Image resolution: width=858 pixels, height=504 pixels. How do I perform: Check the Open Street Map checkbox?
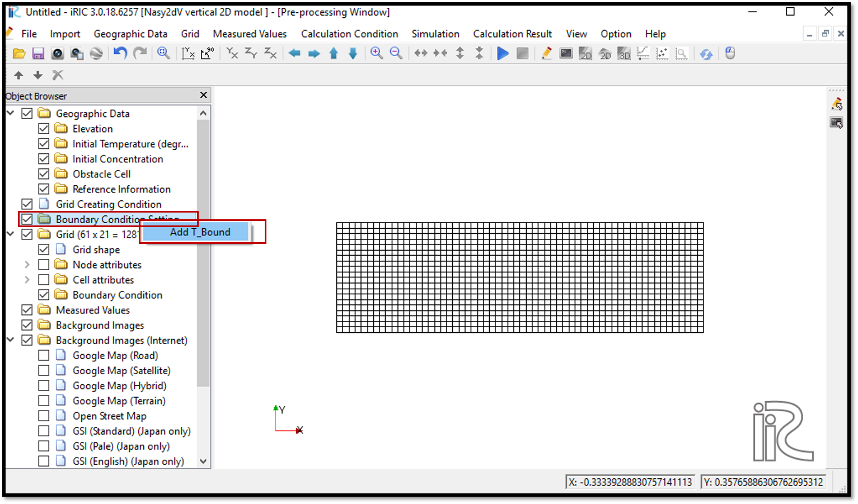point(44,416)
